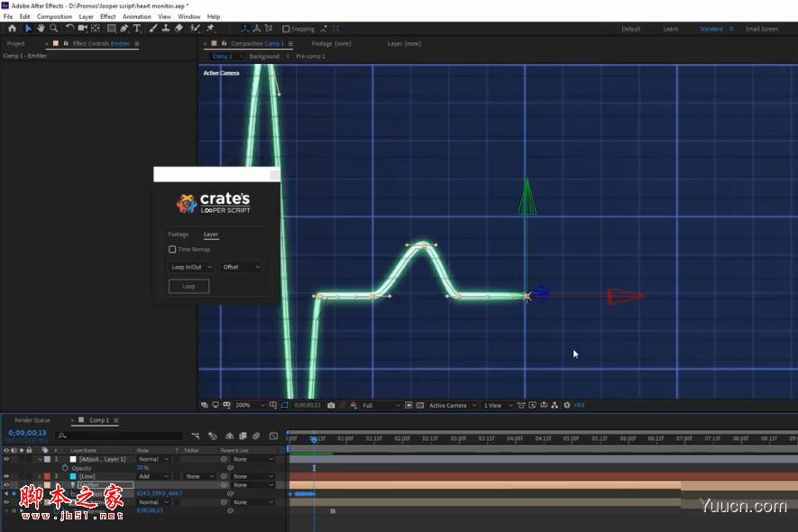Click Background in the comp breadcrumb
Viewport: 798px width, 532px height.
(x=264, y=57)
